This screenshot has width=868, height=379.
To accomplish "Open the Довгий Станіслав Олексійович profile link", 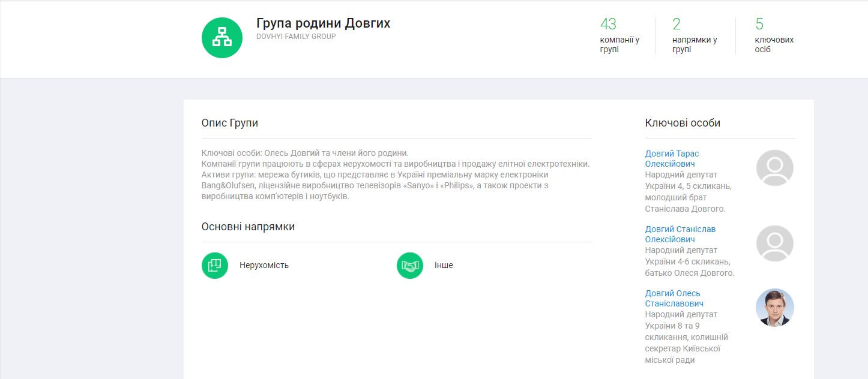I will 680,234.
